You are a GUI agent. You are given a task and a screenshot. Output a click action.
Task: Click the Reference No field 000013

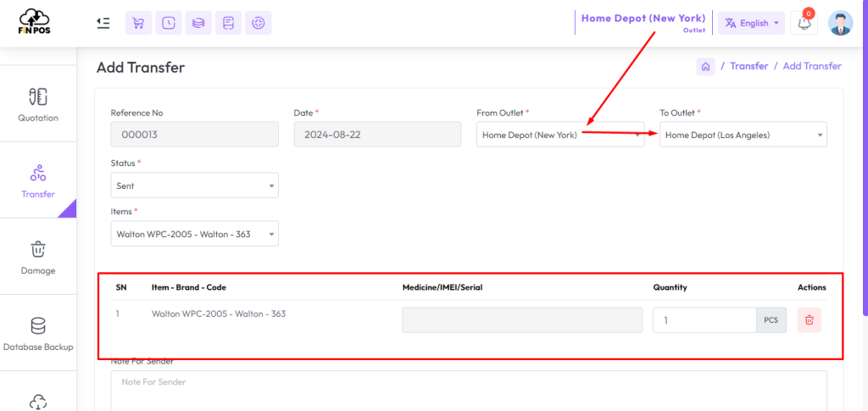click(194, 135)
